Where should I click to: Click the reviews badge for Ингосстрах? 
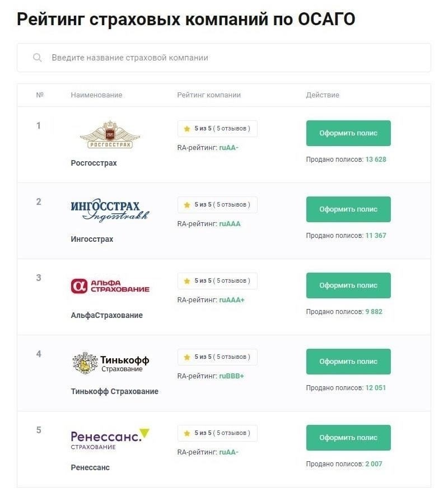coord(217,204)
